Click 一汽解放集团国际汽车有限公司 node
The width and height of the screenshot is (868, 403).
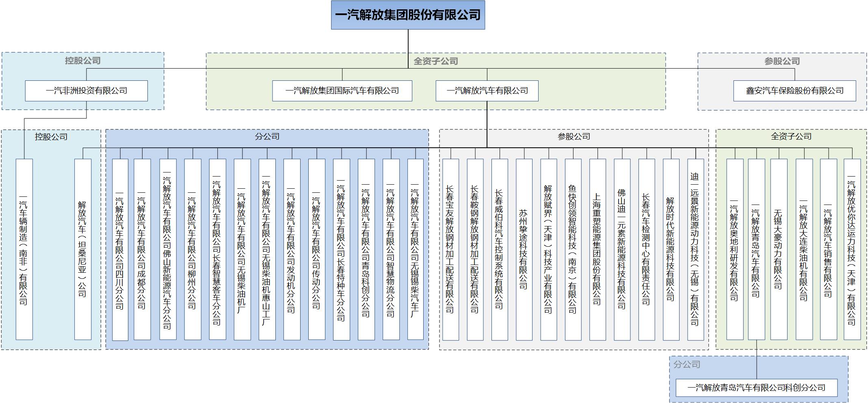(342, 91)
